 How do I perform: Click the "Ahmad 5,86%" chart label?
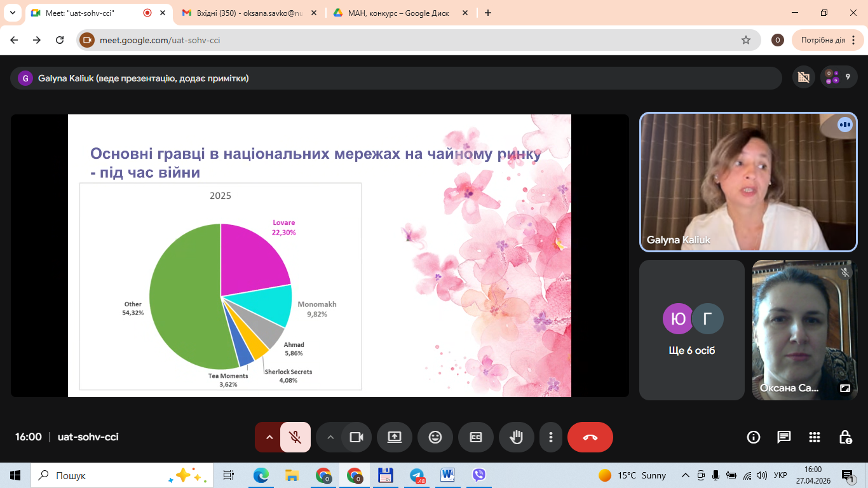tap(294, 349)
